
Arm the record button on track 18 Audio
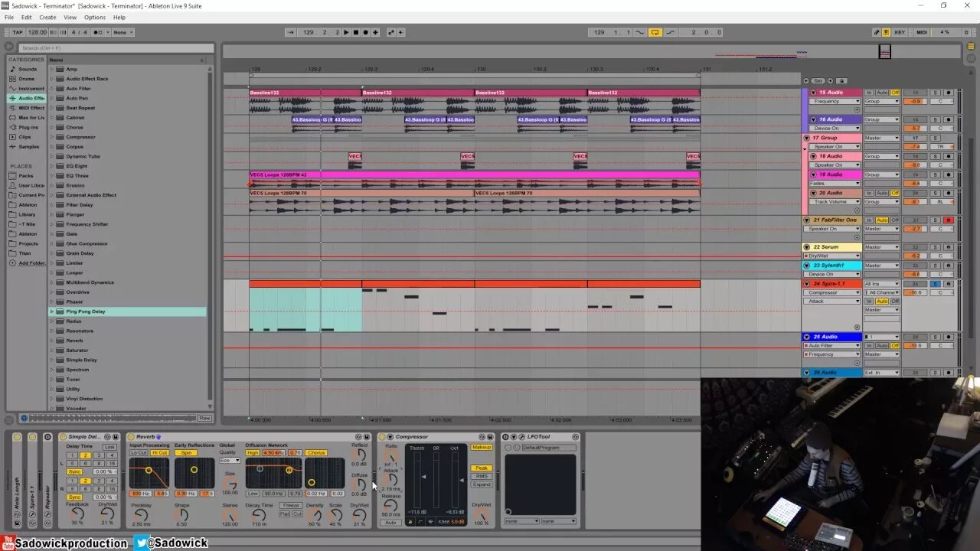(949, 156)
